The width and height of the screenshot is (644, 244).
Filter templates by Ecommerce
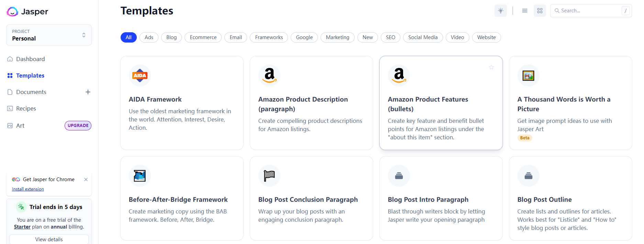[203, 37]
